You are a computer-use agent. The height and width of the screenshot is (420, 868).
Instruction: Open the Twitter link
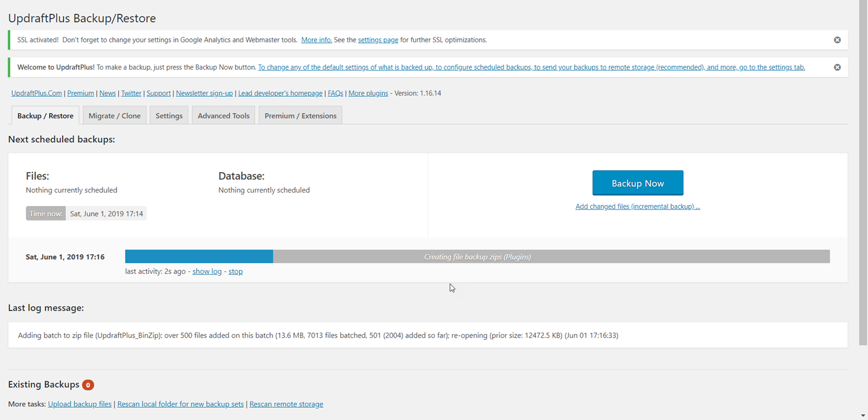(131, 93)
